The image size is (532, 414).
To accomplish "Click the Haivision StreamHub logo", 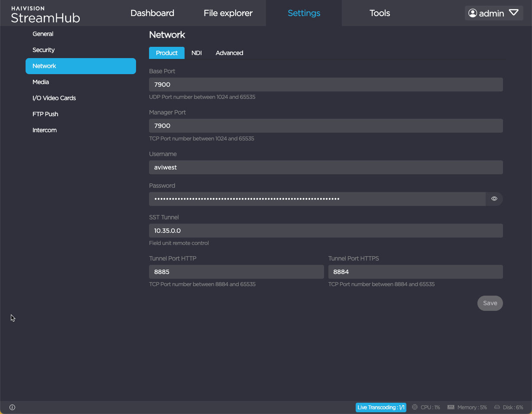I will point(45,14).
